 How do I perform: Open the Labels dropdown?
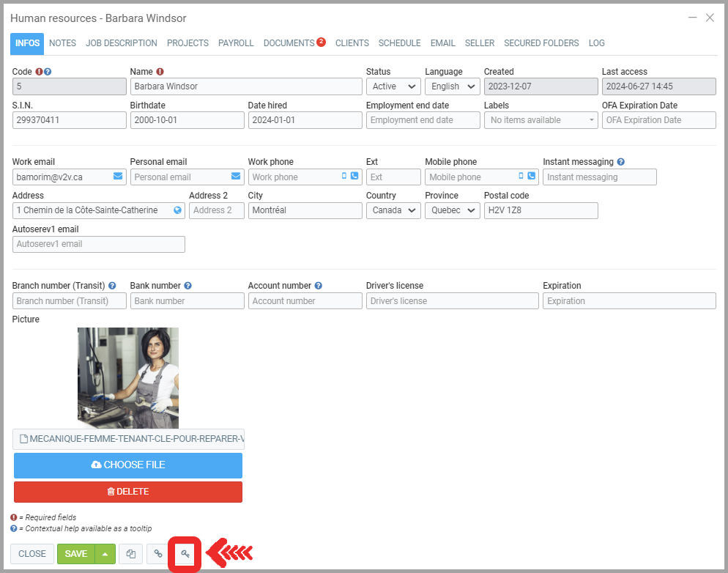tap(541, 120)
